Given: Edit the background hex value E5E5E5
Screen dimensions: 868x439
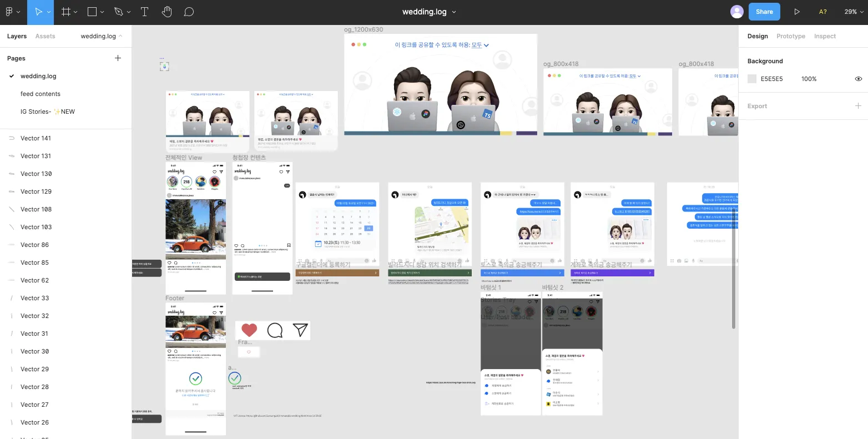Looking at the screenshot, I should [x=771, y=79].
